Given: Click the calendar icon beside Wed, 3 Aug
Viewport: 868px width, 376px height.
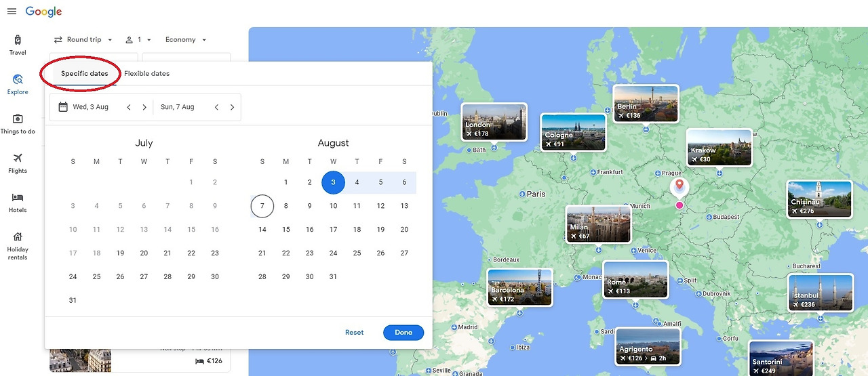Looking at the screenshot, I should point(63,107).
